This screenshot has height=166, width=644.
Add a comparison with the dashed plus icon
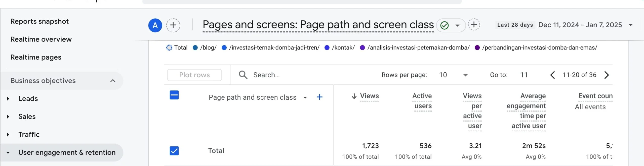(x=173, y=25)
